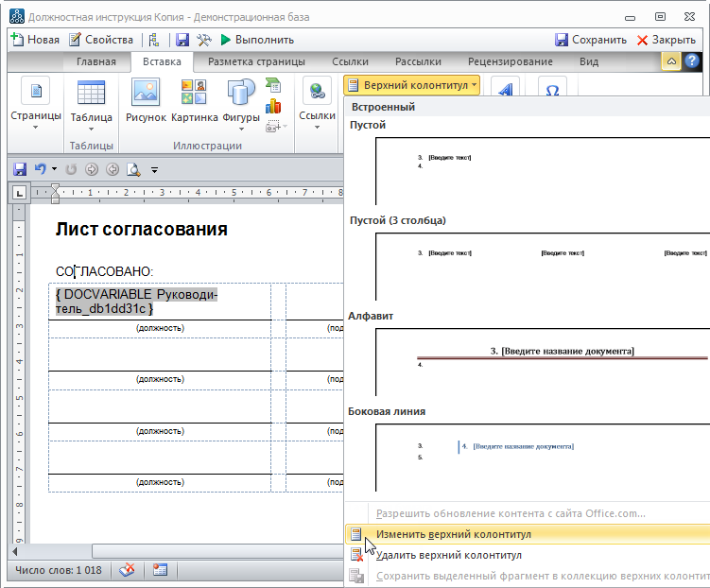Image resolution: width=710 pixels, height=588 pixels.
Task: Click the floppy save icon beside the hierarchy icon
Action: 182,40
